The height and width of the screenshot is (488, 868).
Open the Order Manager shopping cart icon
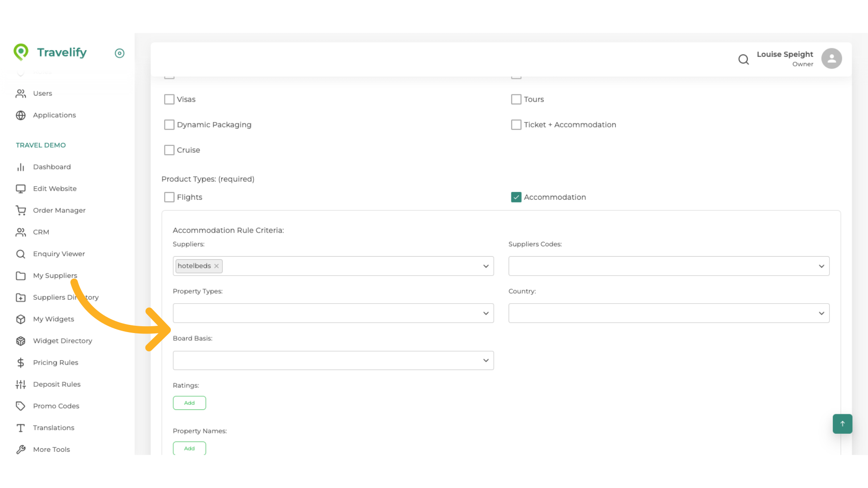(21, 210)
